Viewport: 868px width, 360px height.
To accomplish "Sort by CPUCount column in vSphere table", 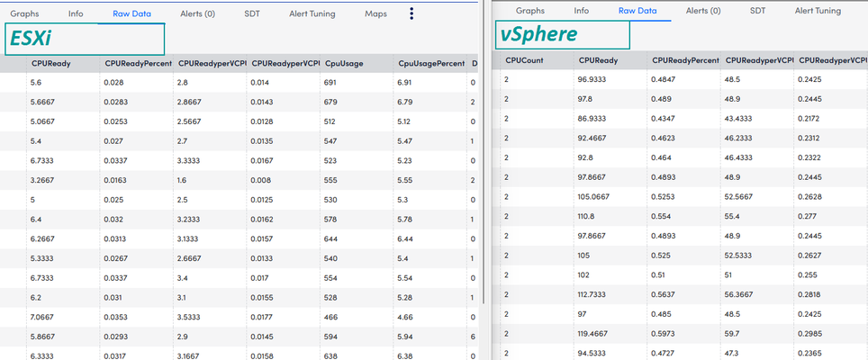I will tap(524, 59).
